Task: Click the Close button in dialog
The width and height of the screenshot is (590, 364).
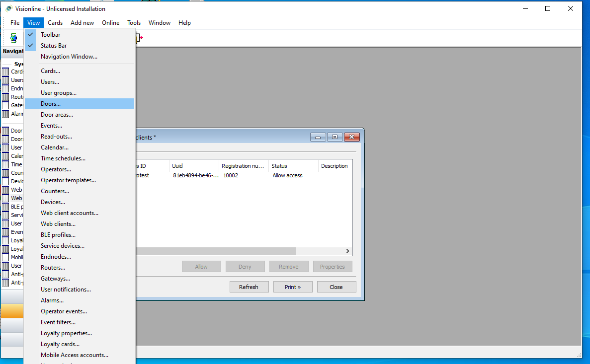Action: 336,287
